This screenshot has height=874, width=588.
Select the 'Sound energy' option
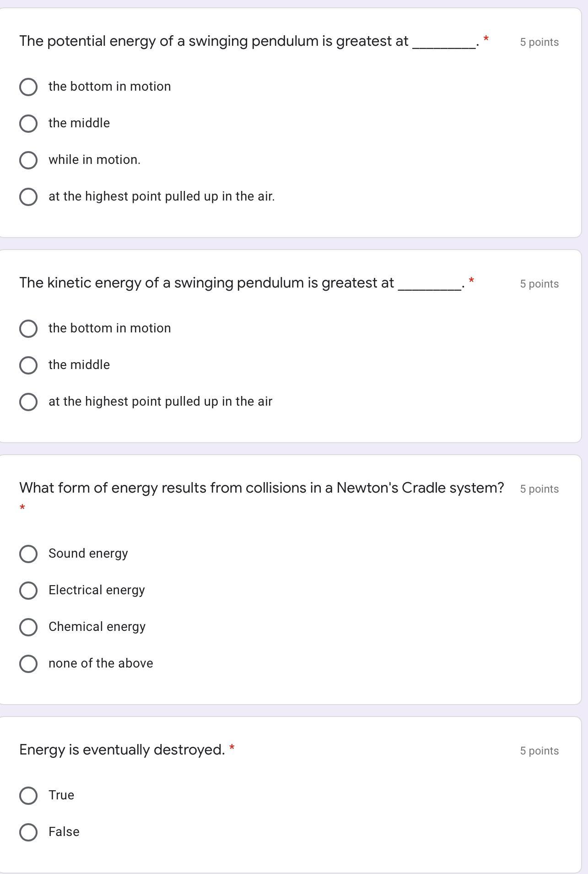(x=28, y=554)
